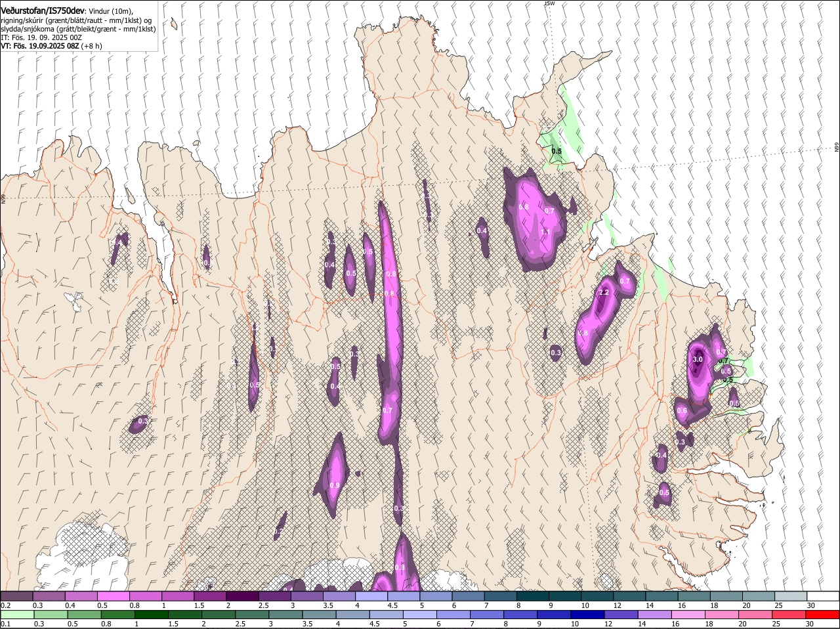840x629 pixels.
Task: Click the 3.0 precipitation label on the map
Action: coord(698,359)
